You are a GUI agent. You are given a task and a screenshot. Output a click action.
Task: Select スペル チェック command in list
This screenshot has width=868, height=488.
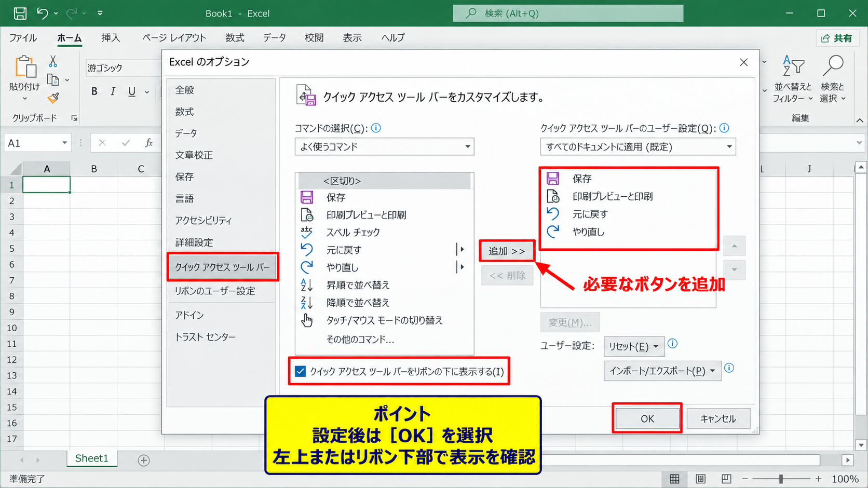coord(384,233)
